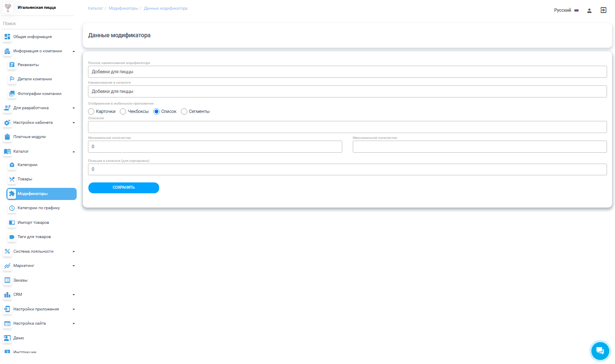Open the Русский language dropdown
The height and width of the screenshot is (364, 615).
(x=566, y=10)
